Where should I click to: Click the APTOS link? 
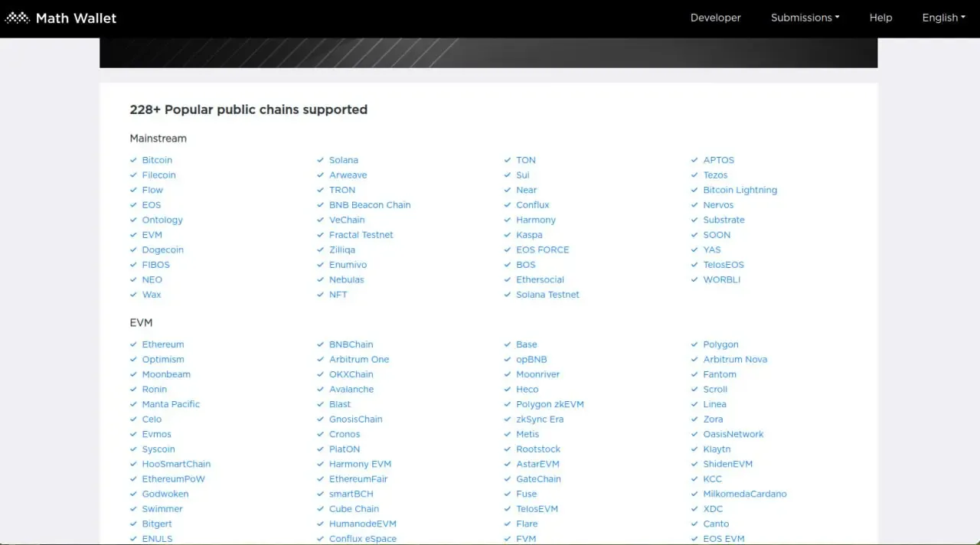tap(718, 160)
